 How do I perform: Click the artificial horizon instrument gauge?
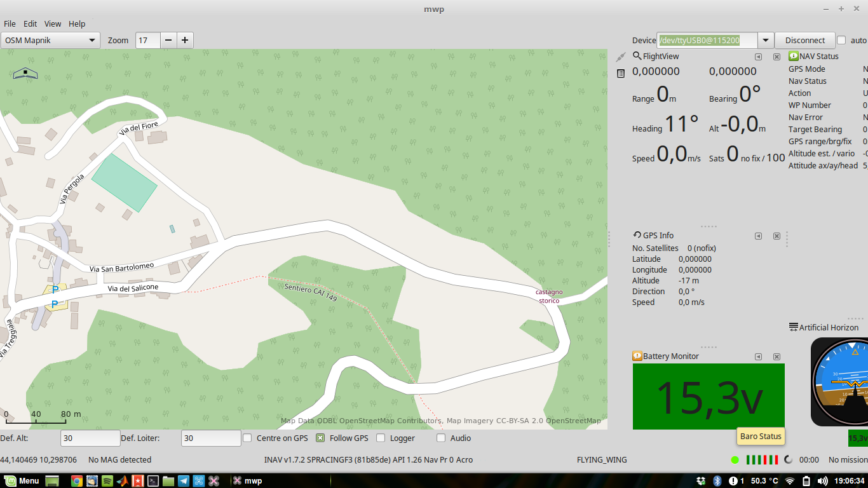click(839, 382)
